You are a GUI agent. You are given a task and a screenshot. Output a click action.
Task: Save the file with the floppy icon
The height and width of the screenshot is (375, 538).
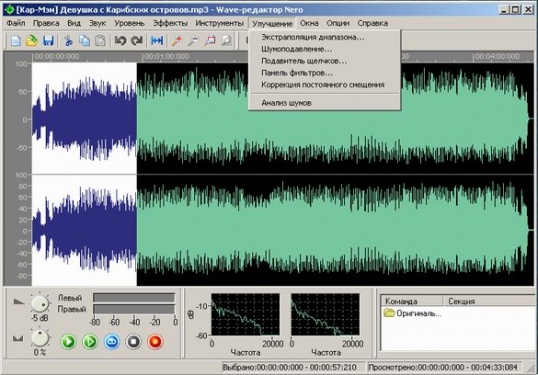[48, 41]
